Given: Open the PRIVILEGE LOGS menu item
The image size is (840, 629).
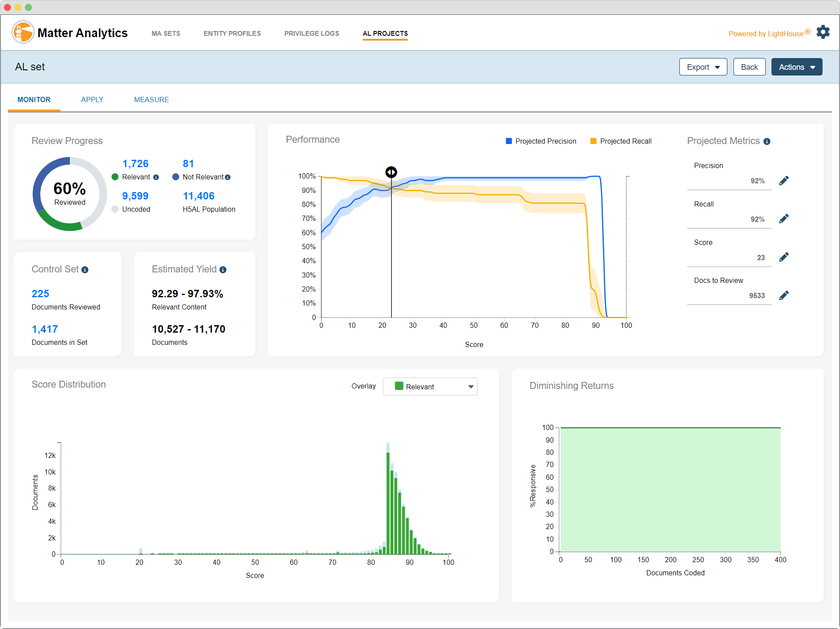Looking at the screenshot, I should click(x=311, y=33).
